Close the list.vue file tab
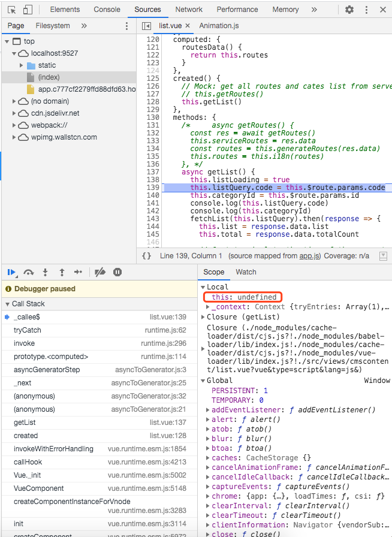The image size is (392, 537). pyautogui.click(x=188, y=26)
